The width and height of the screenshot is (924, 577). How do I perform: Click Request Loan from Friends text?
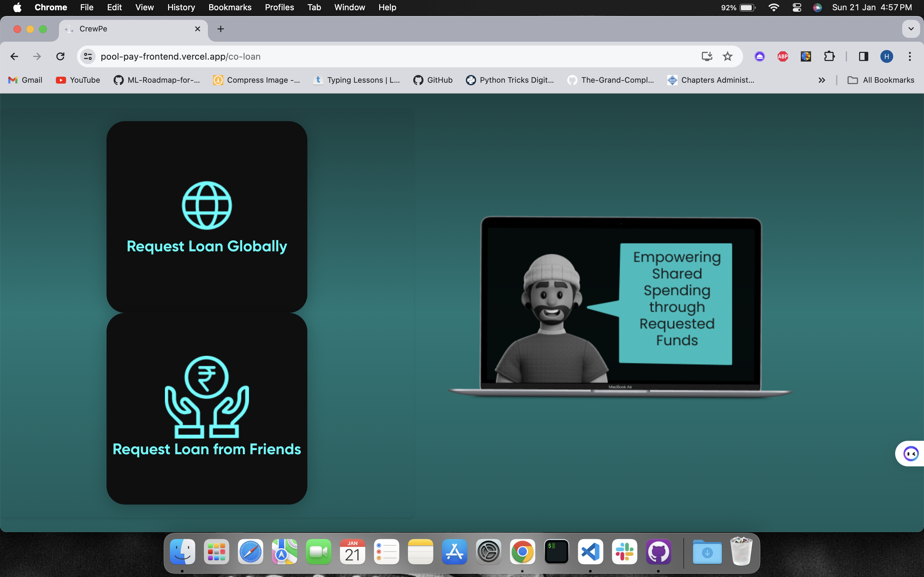[207, 449]
